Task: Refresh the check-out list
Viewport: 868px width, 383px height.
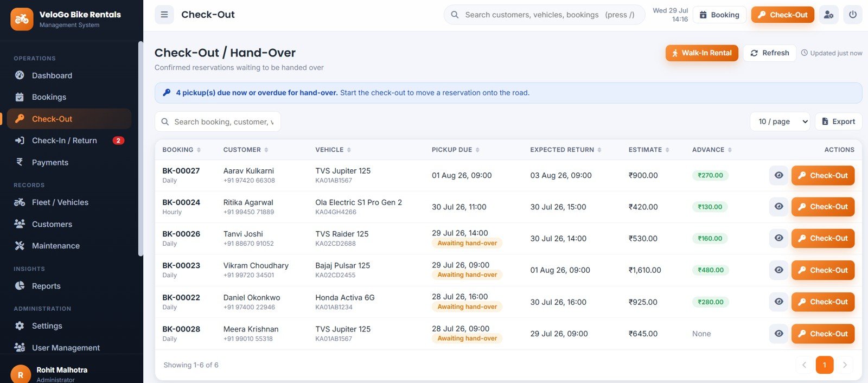Action: click(x=769, y=53)
